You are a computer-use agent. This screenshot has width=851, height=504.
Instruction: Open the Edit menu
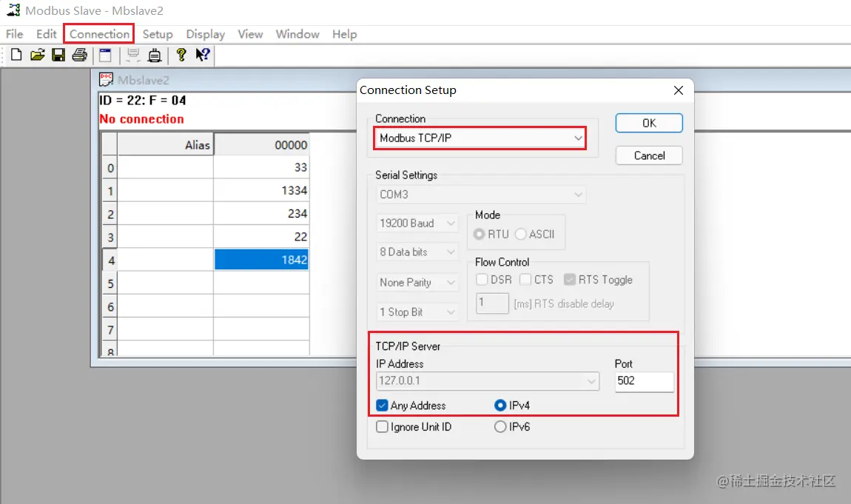tap(46, 34)
